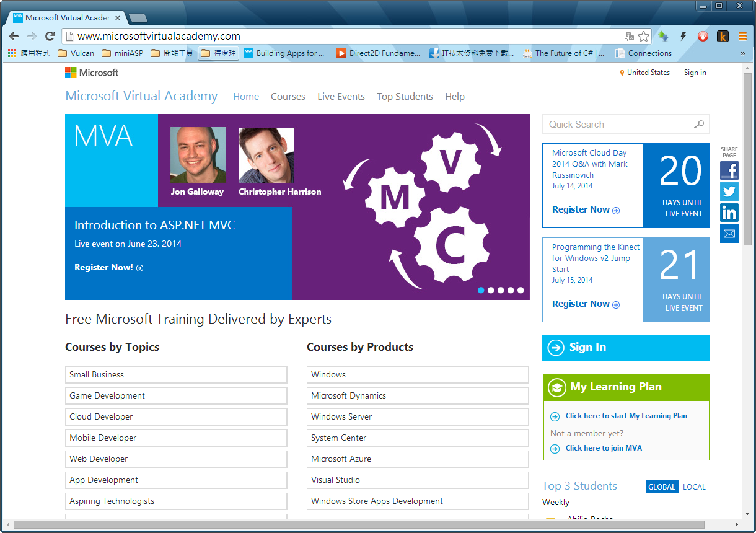Switch Top 3 Students view to LOCAL
Screen dimensions: 756x533
(x=694, y=487)
